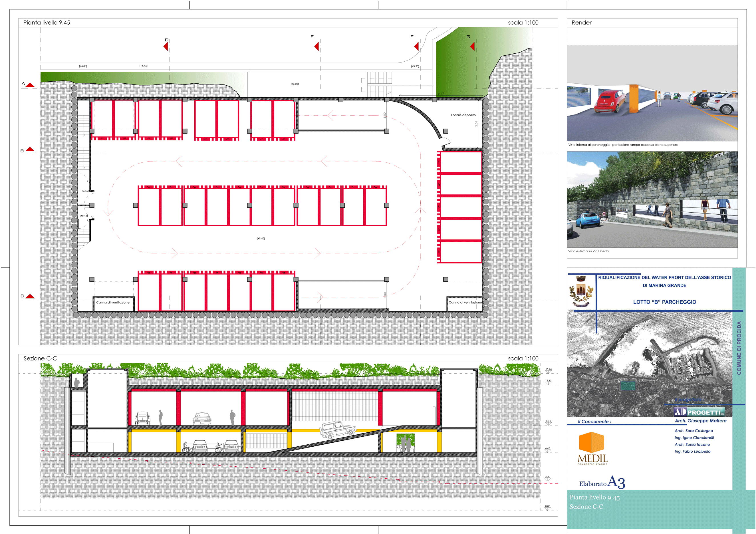Click the name 'Ing. Igino Cianciarelli'
Screen dimensions: 756x534
coord(694,438)
